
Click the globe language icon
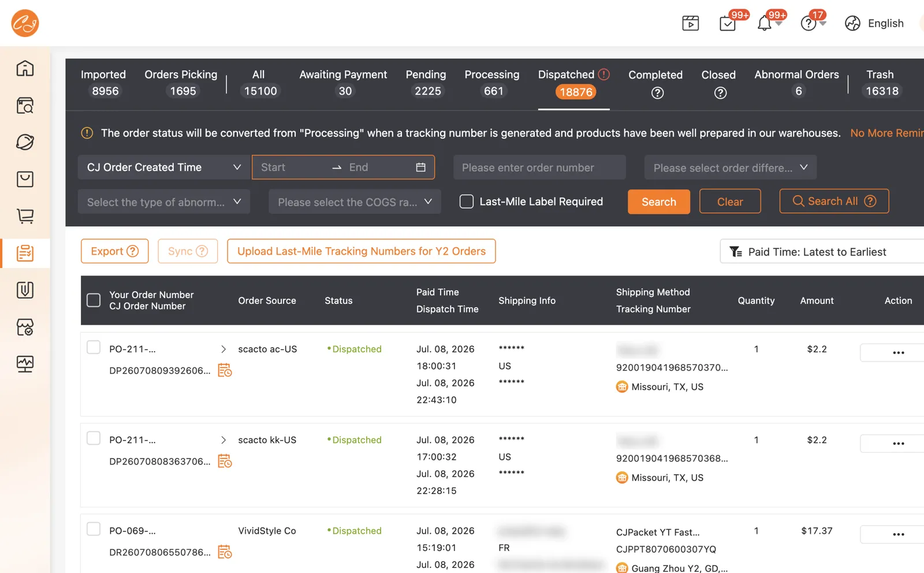pos(852,23)
